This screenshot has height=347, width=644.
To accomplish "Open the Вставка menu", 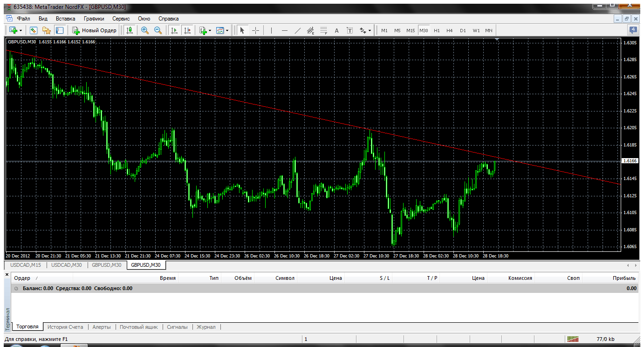I will (x=65, y=19).
